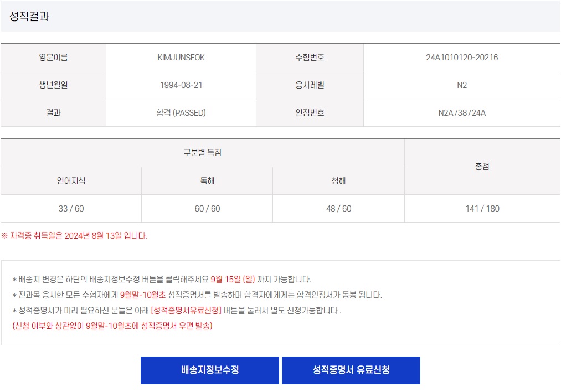Click the 구분별 득점 header cell

tap(203, 153)
